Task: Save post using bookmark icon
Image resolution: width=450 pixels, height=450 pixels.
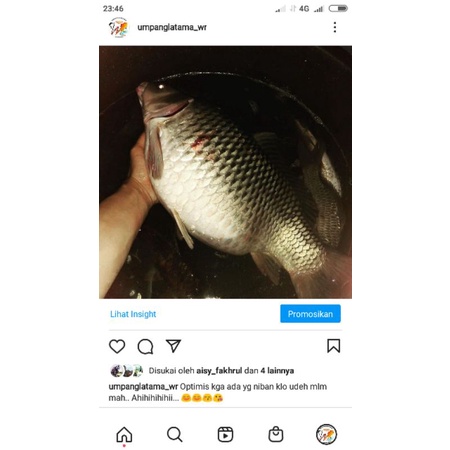Action: point(333,346)
